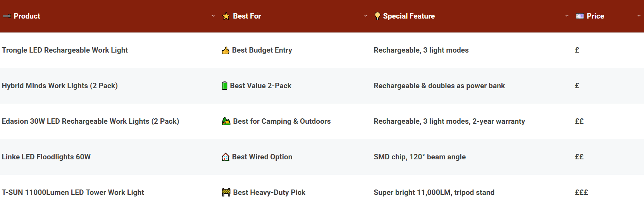The height and width of the screenshot is (210, 644).
Task: Click the green battery icon for Best Value 2-Pack
Action: 224,86
